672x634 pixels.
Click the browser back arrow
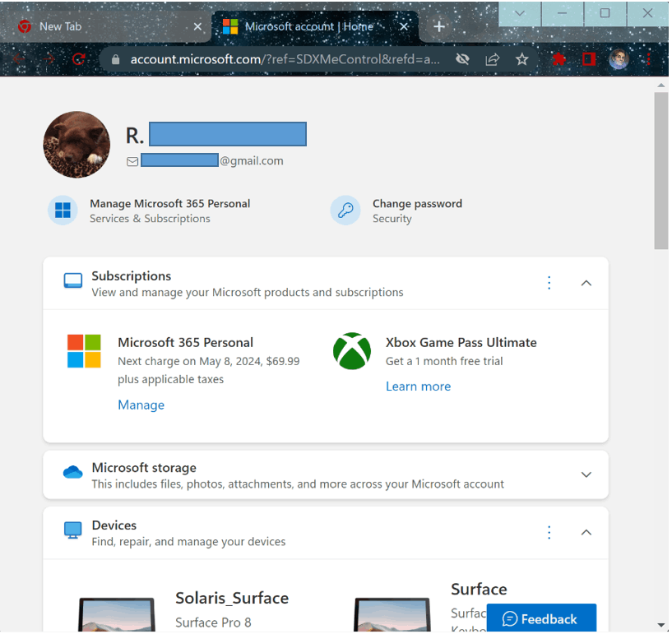[x=19, y=58]
